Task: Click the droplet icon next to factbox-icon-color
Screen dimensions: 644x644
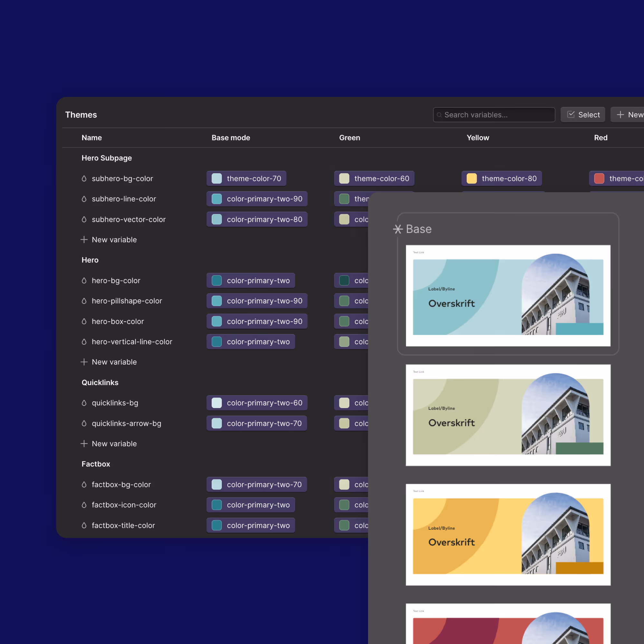Action: 84,505
